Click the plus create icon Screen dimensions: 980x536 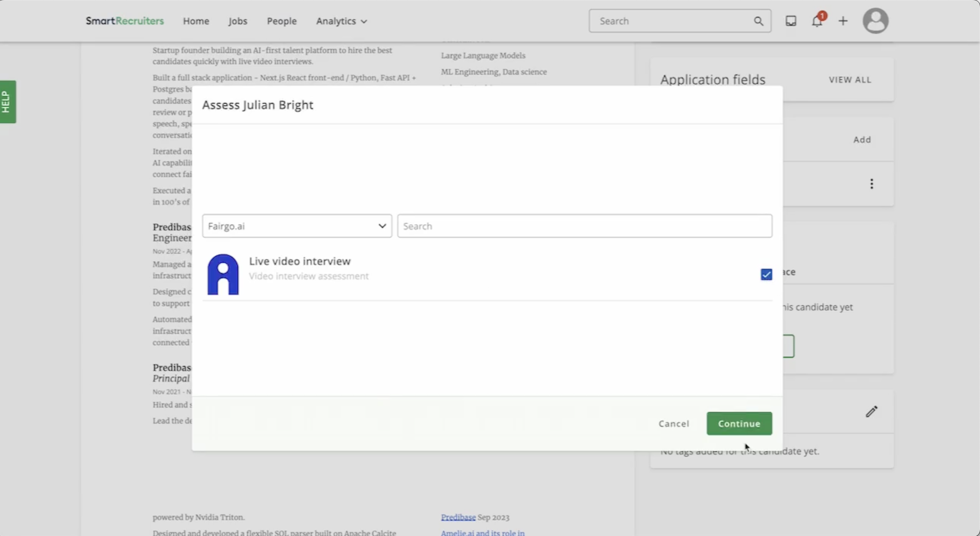click(x=843, y=21)
